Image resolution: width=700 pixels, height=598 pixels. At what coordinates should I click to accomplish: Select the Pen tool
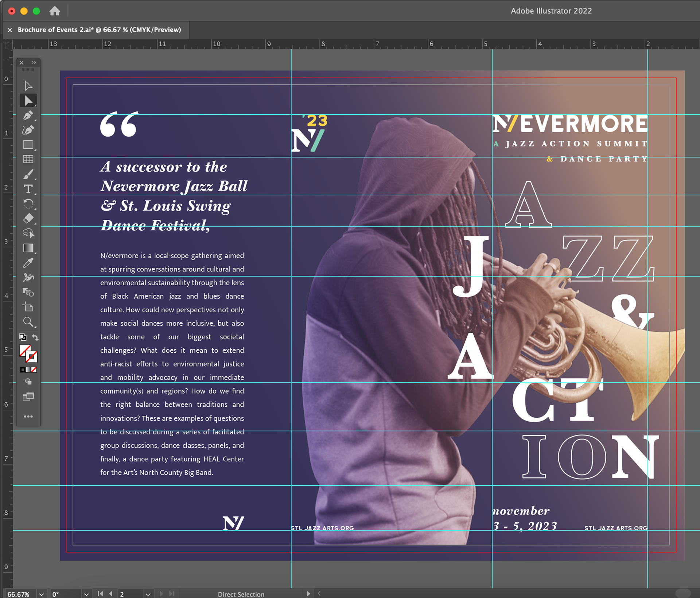(28, 115)
